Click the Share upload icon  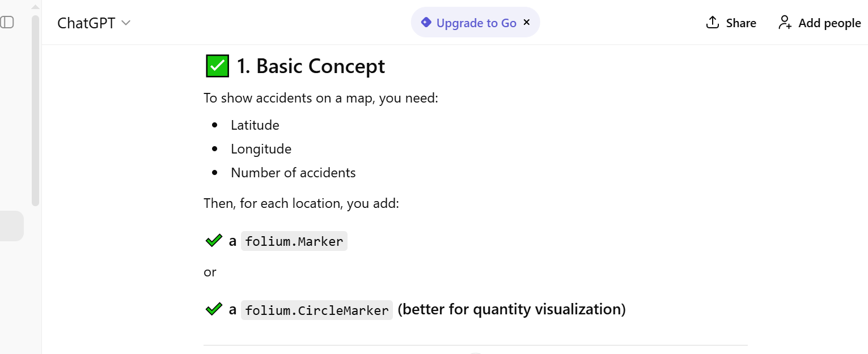click(712, 23)
